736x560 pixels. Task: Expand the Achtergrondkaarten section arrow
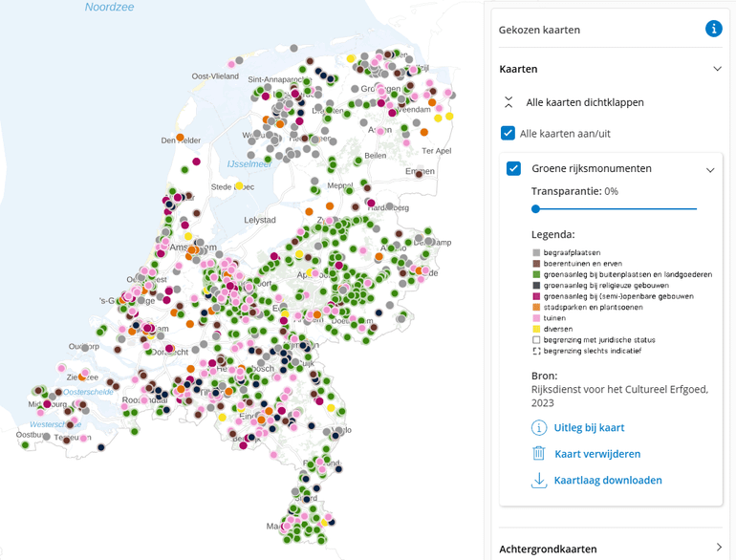click(719, 547)
